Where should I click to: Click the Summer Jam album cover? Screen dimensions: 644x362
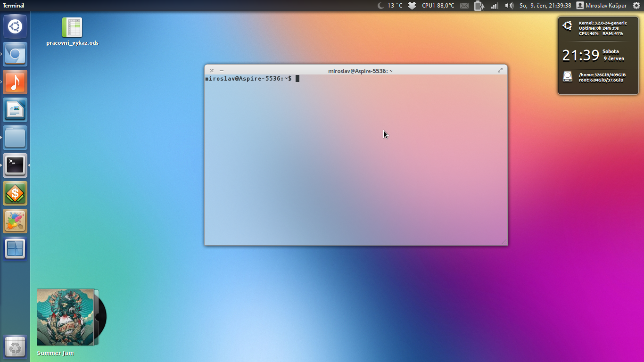[x=66, y=317]
